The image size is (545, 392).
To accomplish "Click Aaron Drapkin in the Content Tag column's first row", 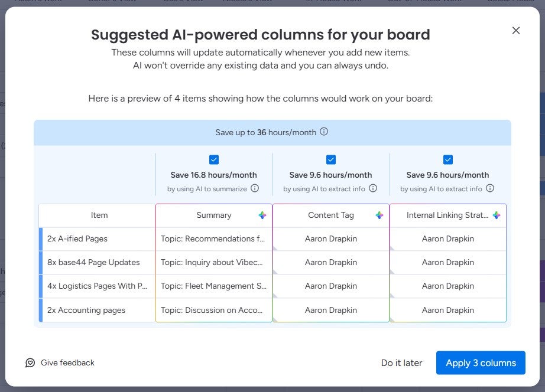I will (x=330, y=239).
